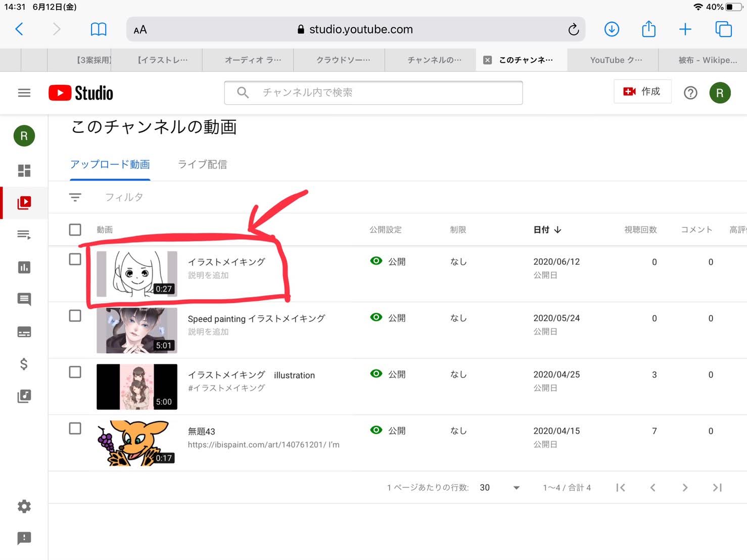Image resolution: width=747 pixels, height=560 pixels.
Task: Open the Playlists icon in sidebar
Action: [x=24, y=235]
